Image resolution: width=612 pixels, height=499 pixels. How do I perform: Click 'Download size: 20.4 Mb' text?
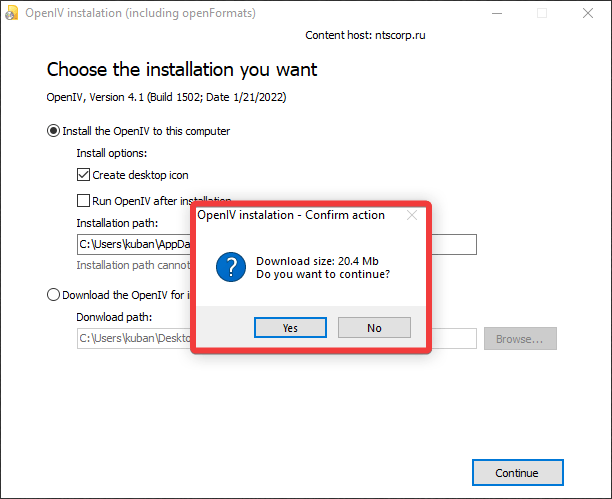click(x=317, y=261)
